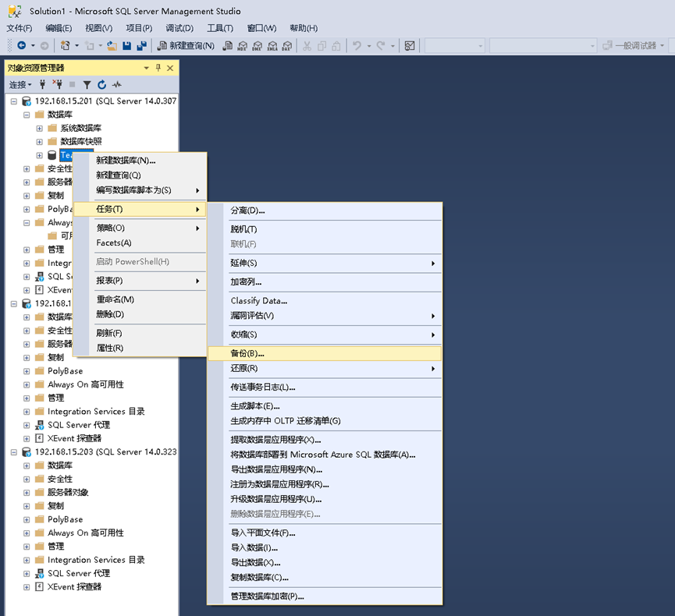Select 复制数据库(C)... menu entry
The image size is (675, 616).
coord(325,577)
